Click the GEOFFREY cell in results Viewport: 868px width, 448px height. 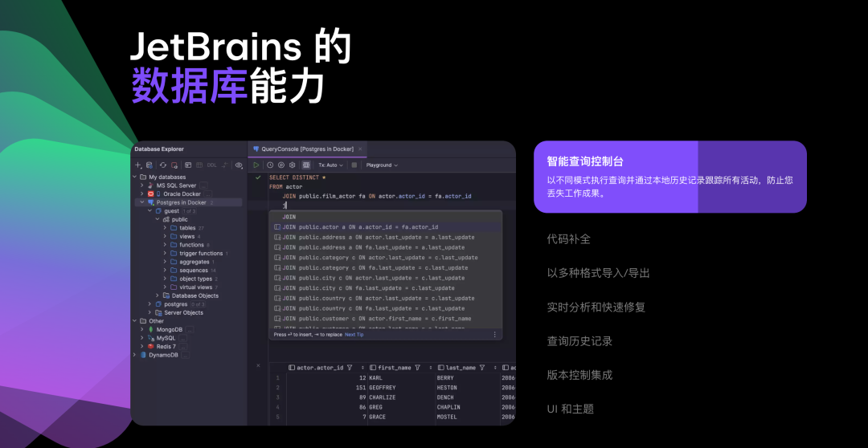click(401, 388)
